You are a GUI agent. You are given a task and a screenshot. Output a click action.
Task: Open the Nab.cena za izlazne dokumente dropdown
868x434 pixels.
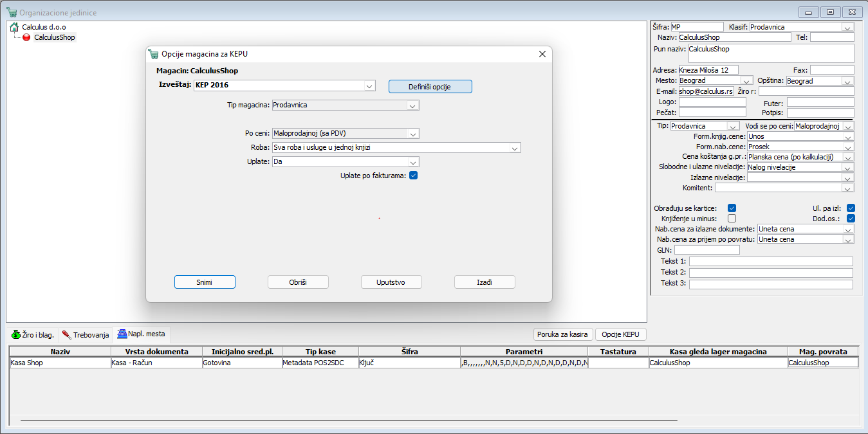tap(848, 229)
